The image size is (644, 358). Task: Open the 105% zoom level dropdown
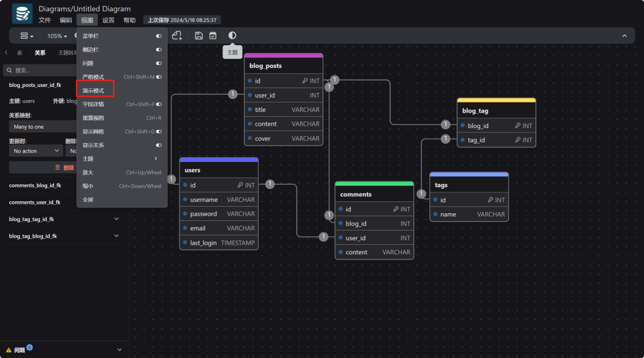coord(57,36)
